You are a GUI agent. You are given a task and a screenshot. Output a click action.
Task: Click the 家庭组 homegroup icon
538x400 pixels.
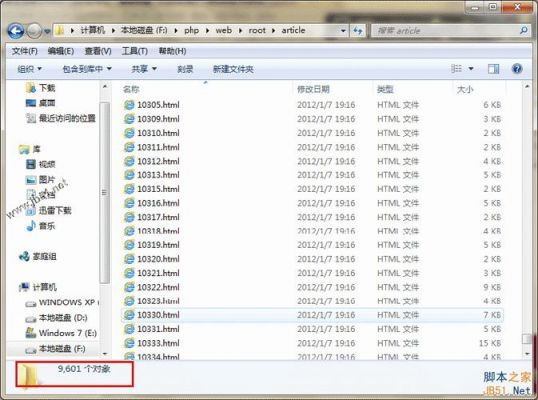click(x=24, y=256)
